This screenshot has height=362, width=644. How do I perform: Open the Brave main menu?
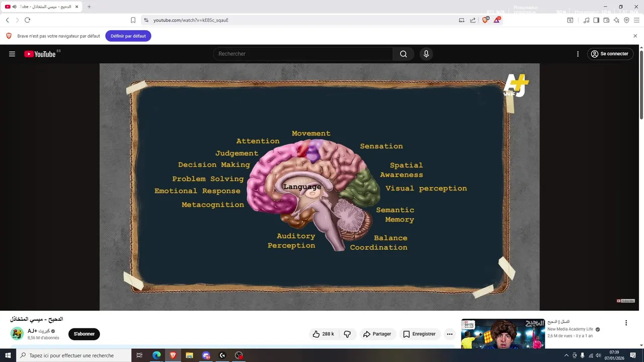tap(636, 20)
